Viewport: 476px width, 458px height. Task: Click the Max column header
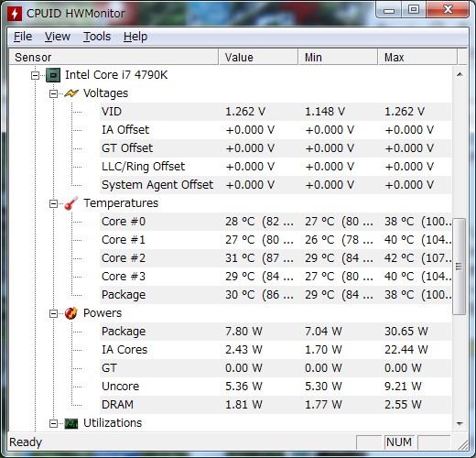(x=417, y=57)
